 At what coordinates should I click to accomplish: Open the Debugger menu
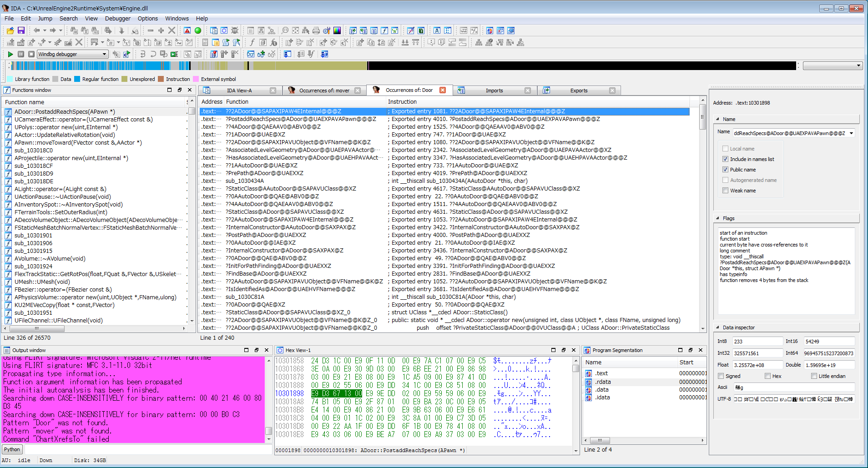point(118,19)
